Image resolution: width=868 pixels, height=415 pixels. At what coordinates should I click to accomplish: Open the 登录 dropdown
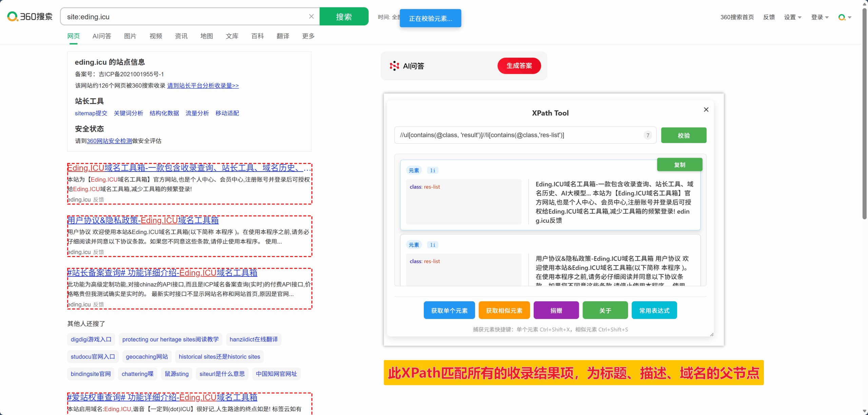point(820,17)
